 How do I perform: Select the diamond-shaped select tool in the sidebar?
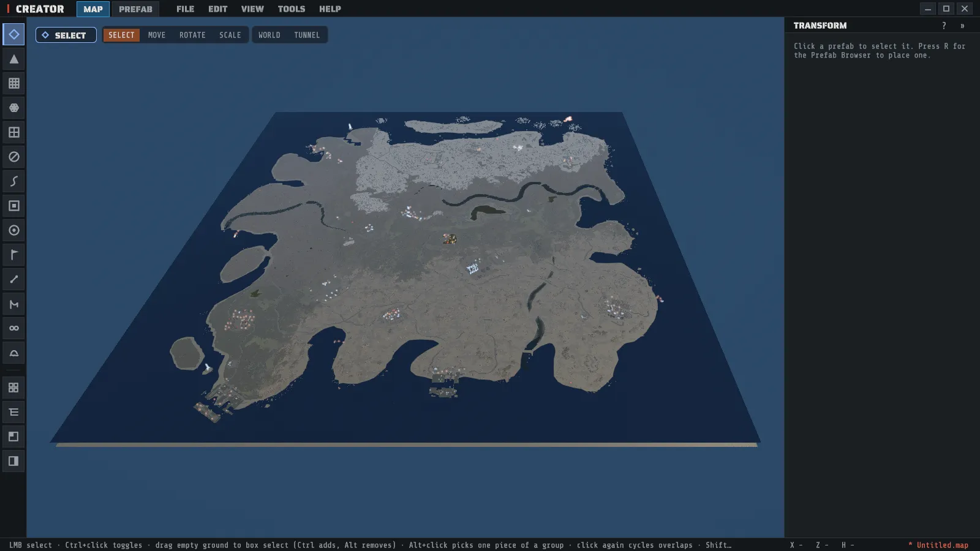tap(13, 34)
